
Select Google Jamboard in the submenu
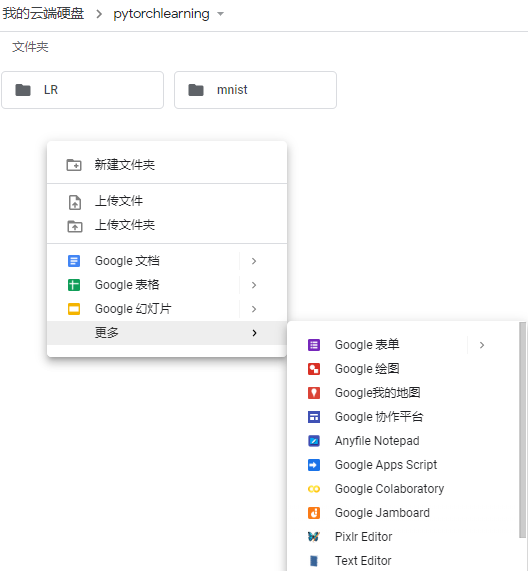coord(403,513)
